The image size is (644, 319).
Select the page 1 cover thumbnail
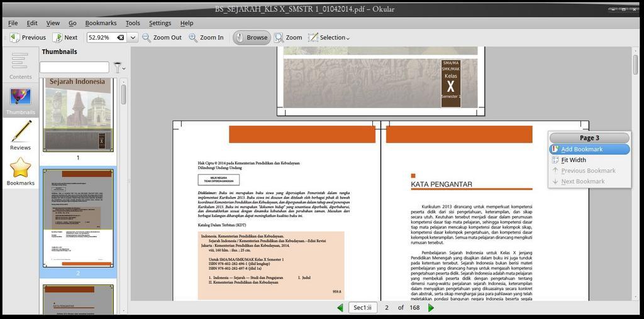pyautogui.click(x=78, y=114)
